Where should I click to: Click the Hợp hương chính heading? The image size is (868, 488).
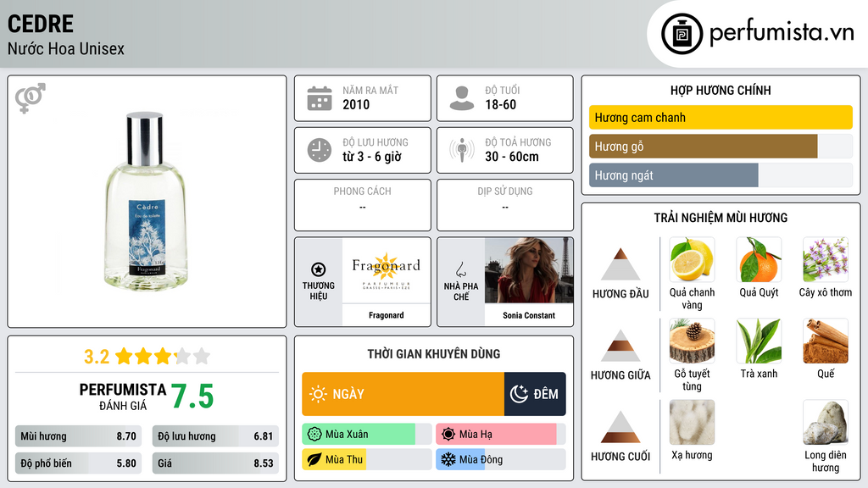pyautogui.click(x=721, y=90)
